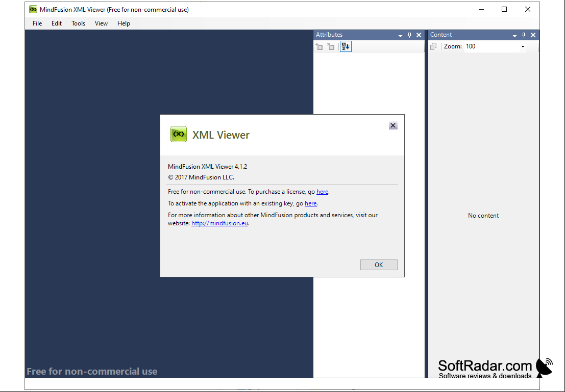Click the app icon in the title bar
The image size is (565, 392).
[x=33, y=9]
